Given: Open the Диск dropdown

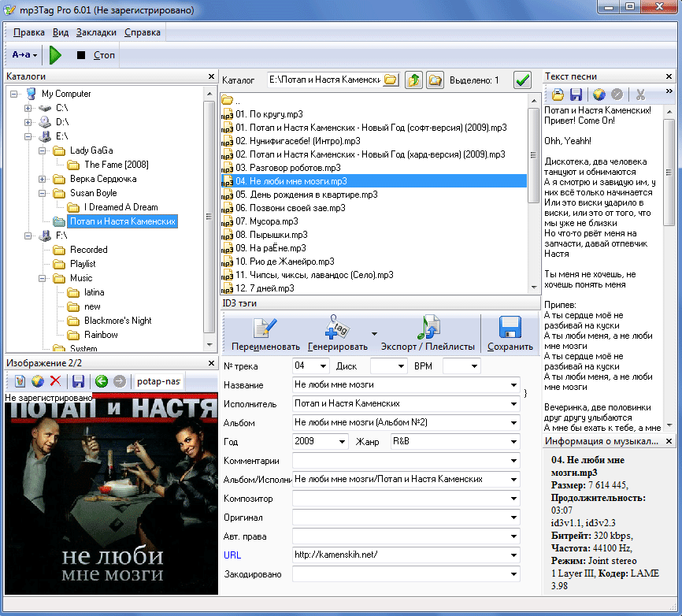Looking at the screenshot, I should tap(401, 366).
